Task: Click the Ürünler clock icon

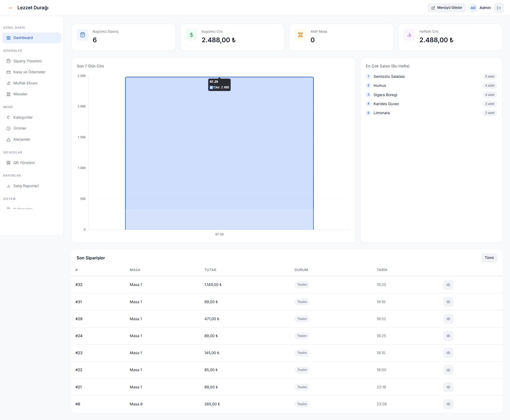Action: tap(8, 128)
